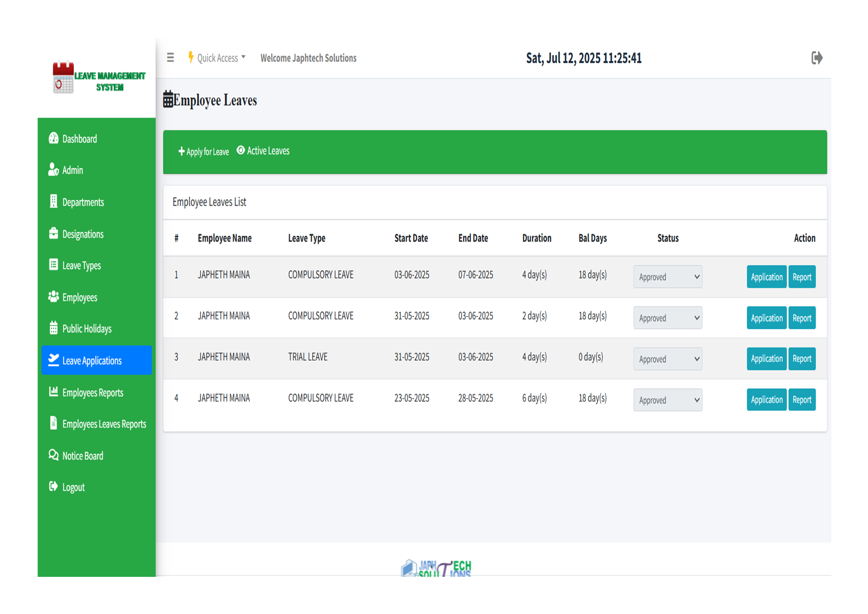Click Application button for row 4
This screenshot has height=614, width=868.
[x=767, y=400]
